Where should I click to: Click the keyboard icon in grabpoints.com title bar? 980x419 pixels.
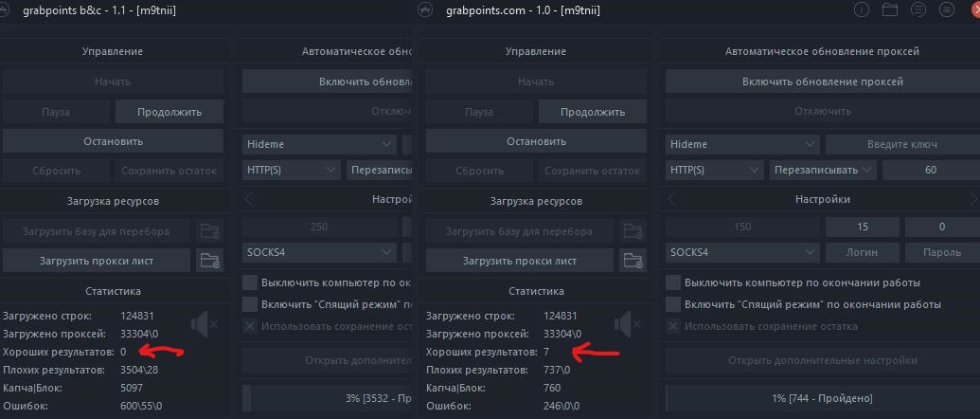pyautogui.click(x=947, y=10)
